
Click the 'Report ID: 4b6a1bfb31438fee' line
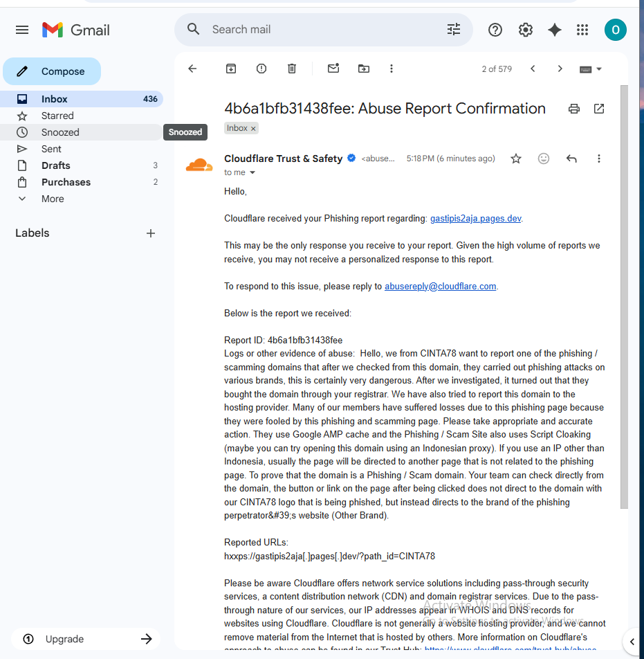pyautogui.click(x=283, y=340)
